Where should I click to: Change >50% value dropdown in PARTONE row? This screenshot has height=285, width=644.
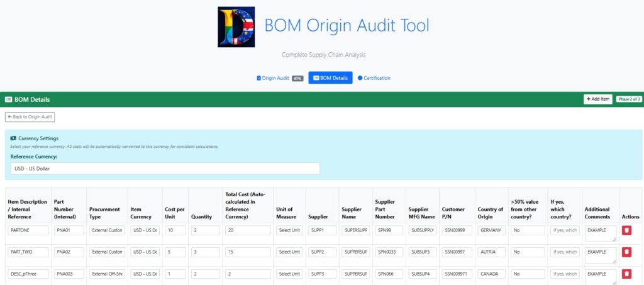point(527,231)
